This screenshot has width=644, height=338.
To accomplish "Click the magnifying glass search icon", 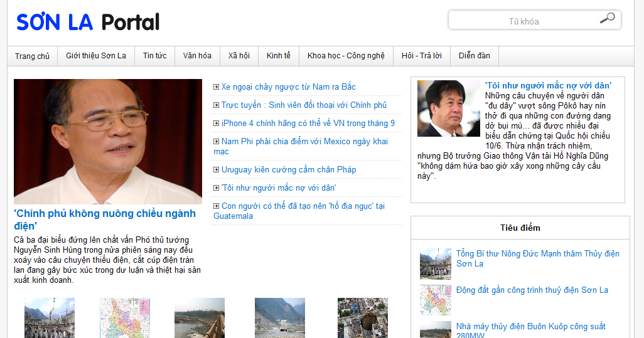I will coord(607,19).
